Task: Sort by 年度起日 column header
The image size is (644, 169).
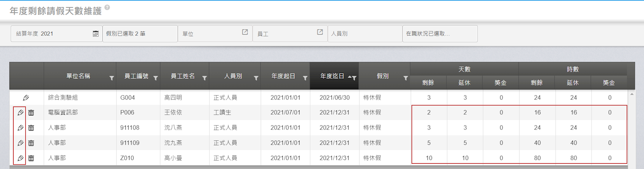Action: click(283, 76)
